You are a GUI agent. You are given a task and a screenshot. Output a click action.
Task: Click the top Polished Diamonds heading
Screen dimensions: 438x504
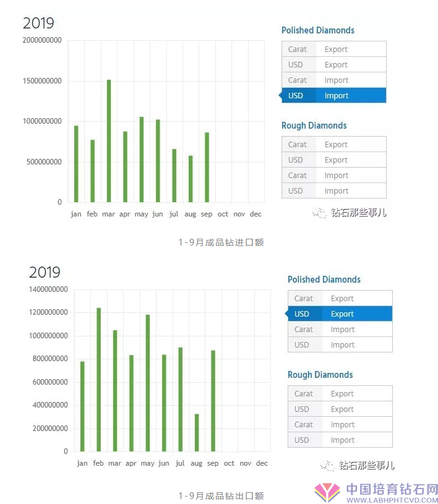318,30
